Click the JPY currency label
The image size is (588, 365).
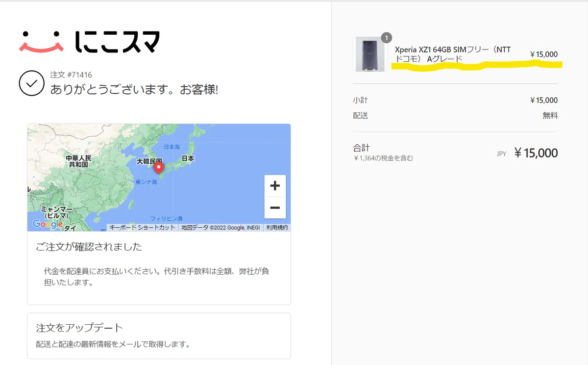(x=501, y=154)
